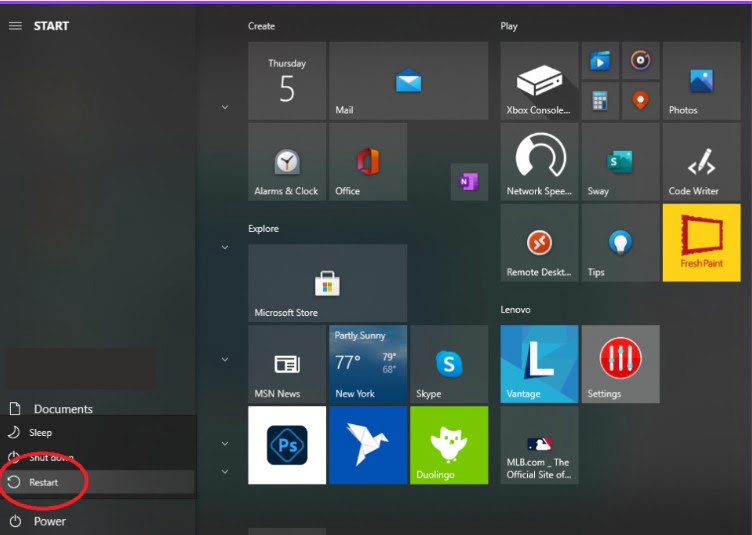Image resolution: width=752 pixels, height=535 pixels.
Task: Collapse the chevron beside the Microsoft Store tile
Action: point(224,247)
